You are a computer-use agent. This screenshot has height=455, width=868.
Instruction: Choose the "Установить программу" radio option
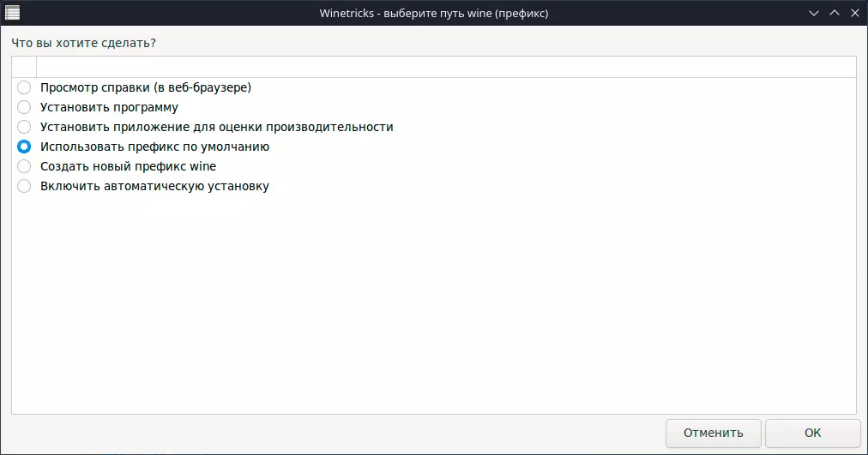pyautogui.click(x=24, y=107)
